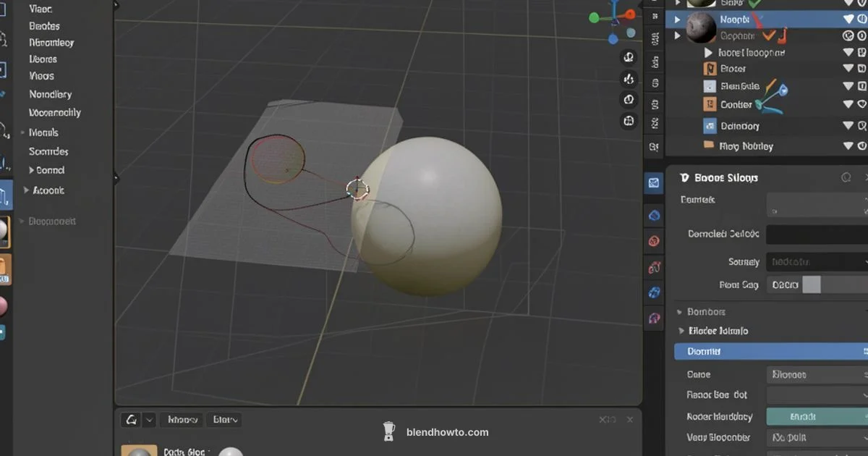Click the World properties globe icon
Image resolution: width=868 pixels, height=456 pixels.
654,214
